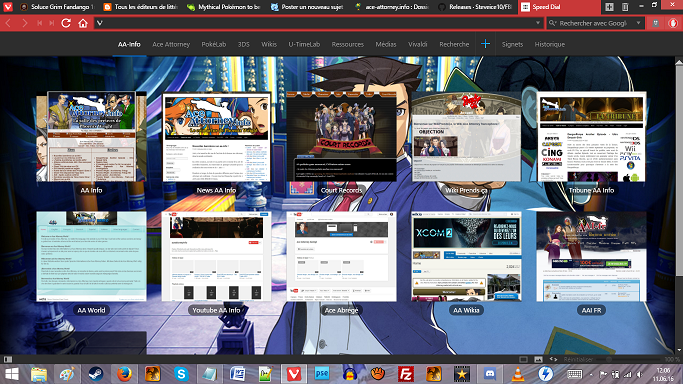Open Discord from the taskbar
Image resolution: width=683 pixels, height=384 pixels.
490,374
